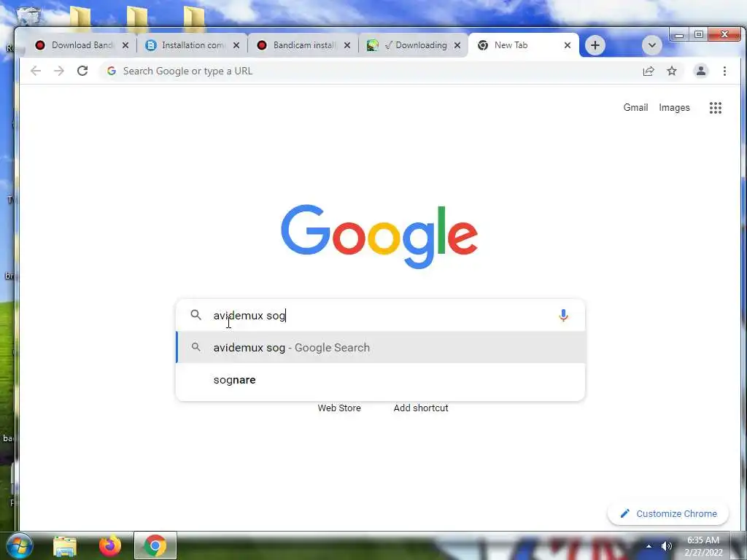Screen dimensions: 747x560
Task: Bookmark this tab with the star icon
Action: tap(672, 71)
